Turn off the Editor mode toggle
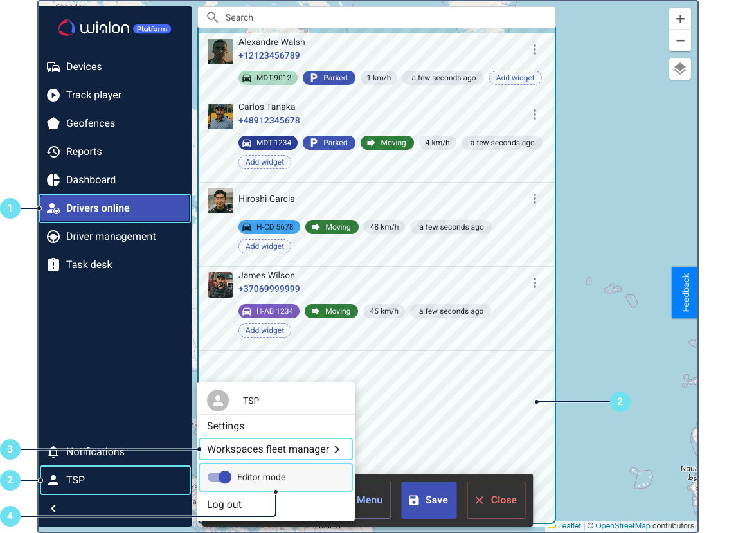The height and width of the screenshot is (533, 756). [x=220, y=477]
